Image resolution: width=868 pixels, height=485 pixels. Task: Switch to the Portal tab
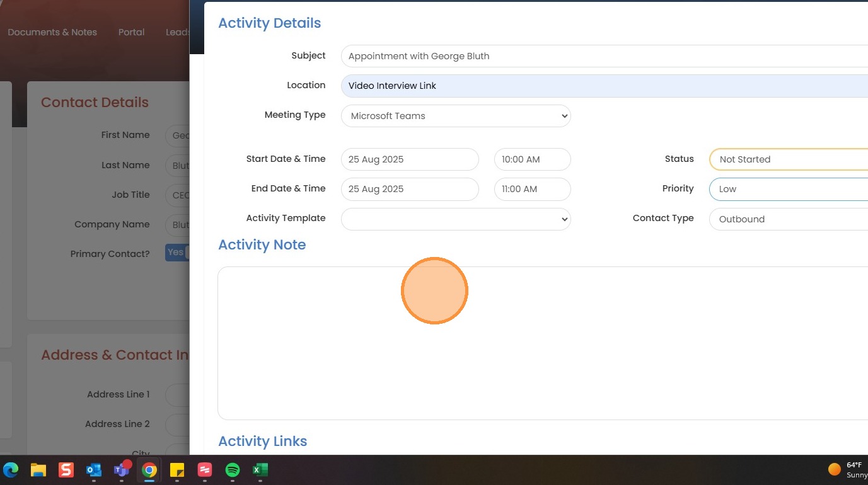point(131,32)
